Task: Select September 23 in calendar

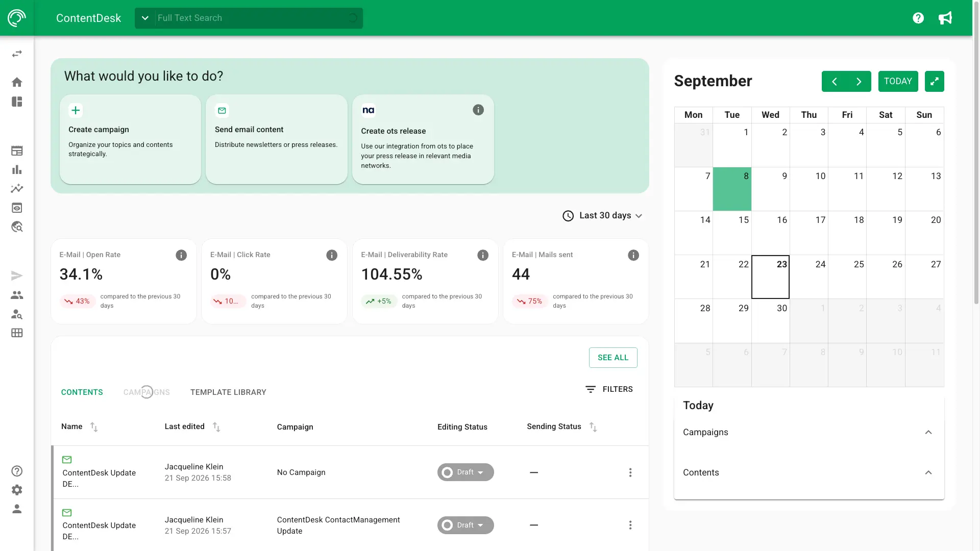Action: point(770,277)
